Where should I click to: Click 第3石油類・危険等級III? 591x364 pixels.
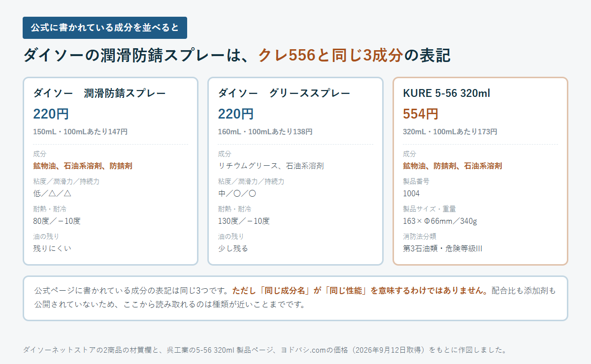pyautogui.click(x=442, y=248)
